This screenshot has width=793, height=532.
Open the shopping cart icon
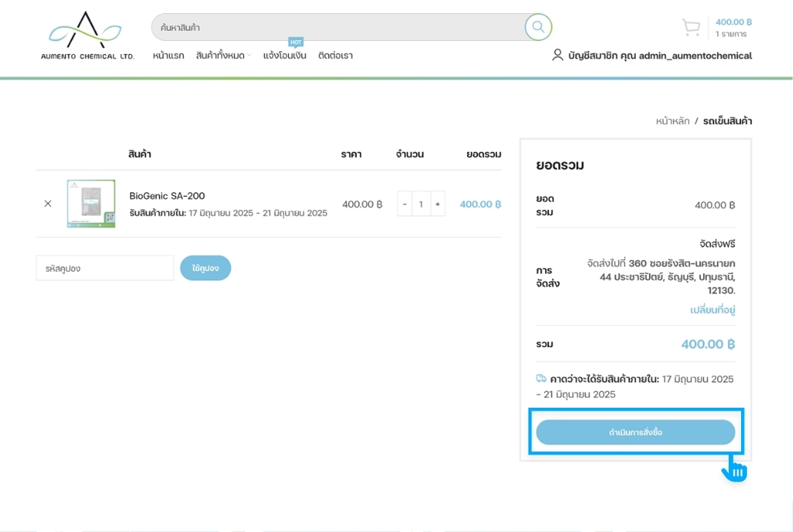click(691, 27)
